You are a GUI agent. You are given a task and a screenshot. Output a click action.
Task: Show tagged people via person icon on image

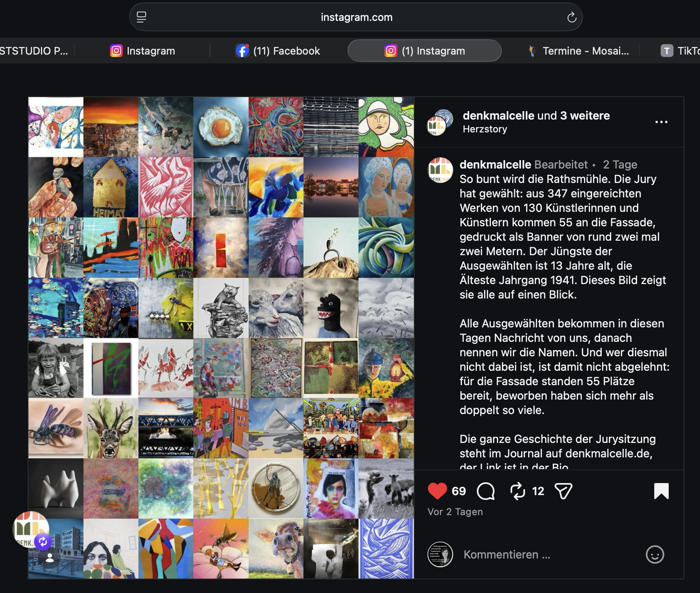pos(50,558)
